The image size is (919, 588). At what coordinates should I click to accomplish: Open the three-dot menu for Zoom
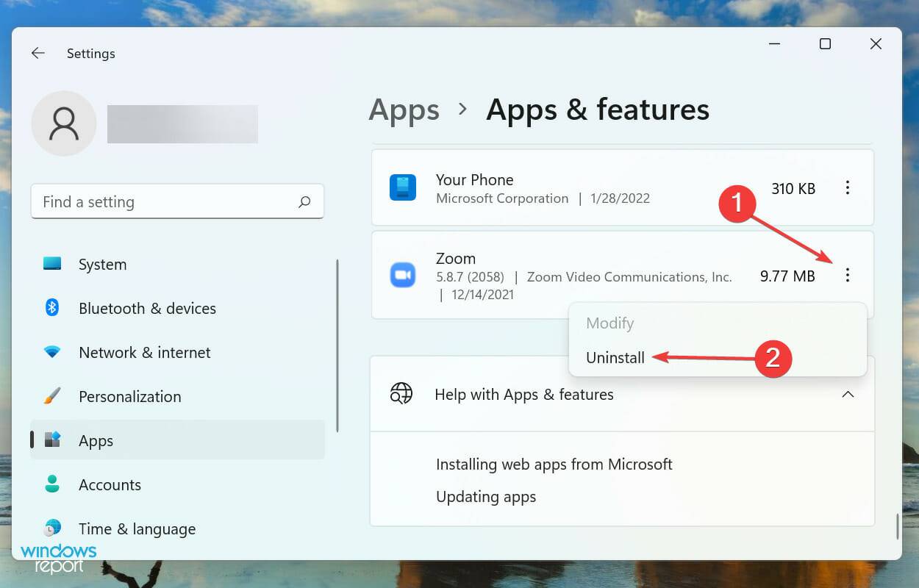[848, 276]
